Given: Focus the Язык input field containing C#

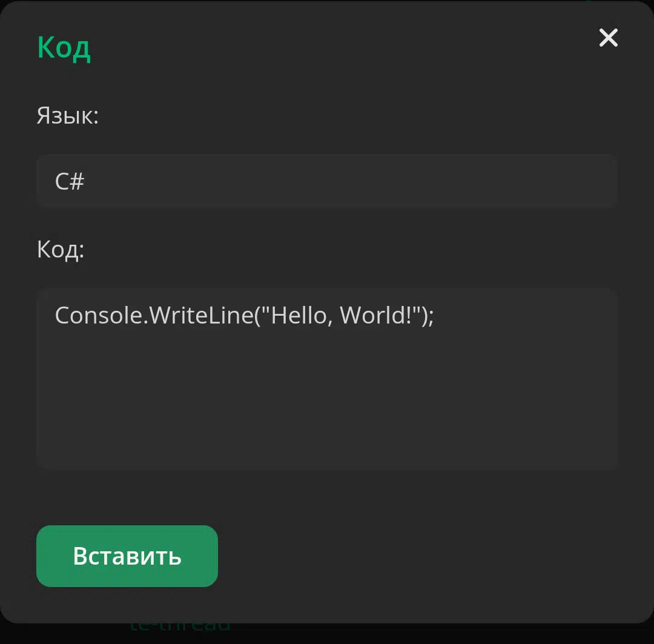Looking at the screenshot, I should pyautogui.click(x=326, y=181).
